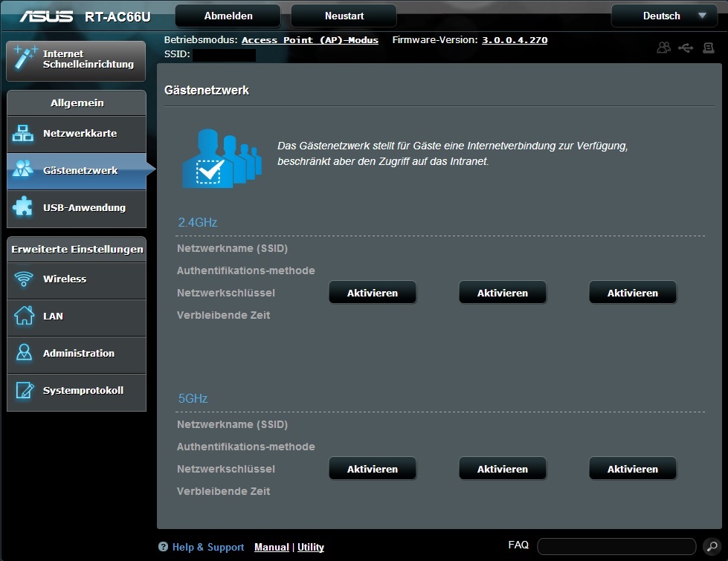Click the Systemprotokoll notepad icon
Image resolution: width=728 pixels, height=561 pixels.
[x=25, y=390]
